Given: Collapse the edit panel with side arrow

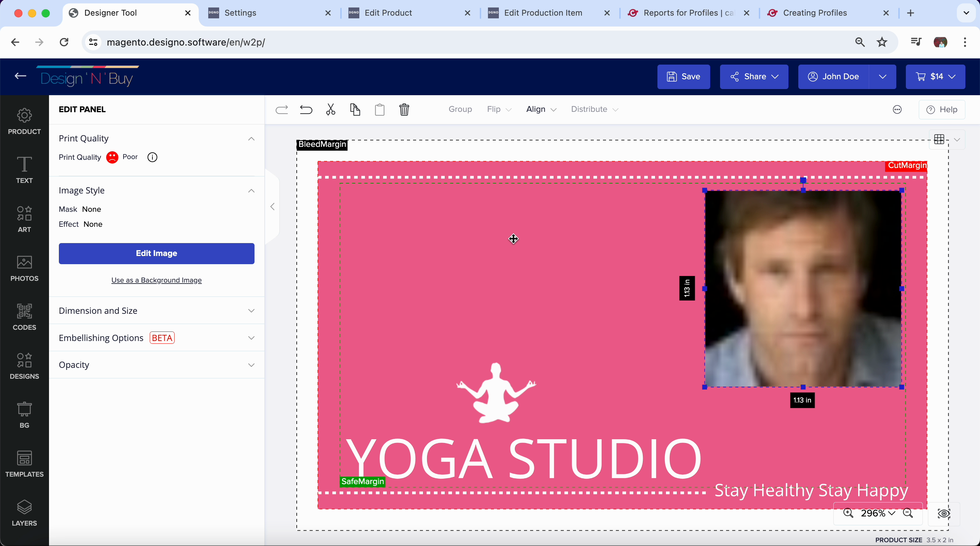Looking at the screenshot, I should point(272,207).
